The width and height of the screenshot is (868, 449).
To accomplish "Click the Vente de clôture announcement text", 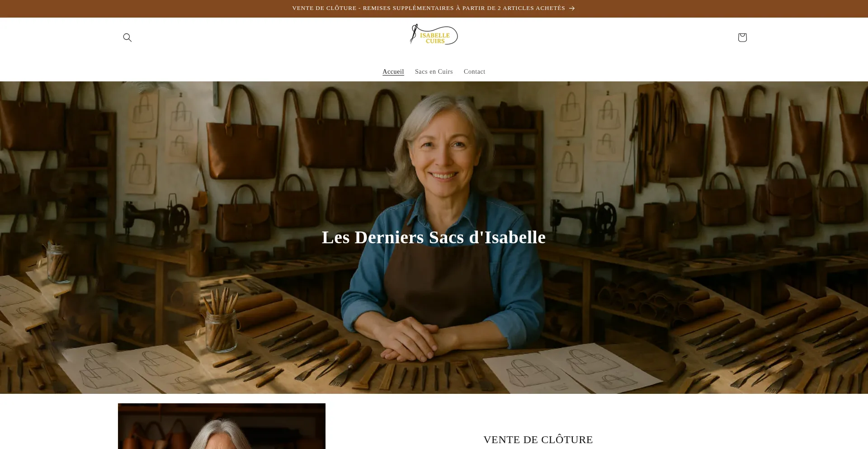I will [x=429, y=8].
